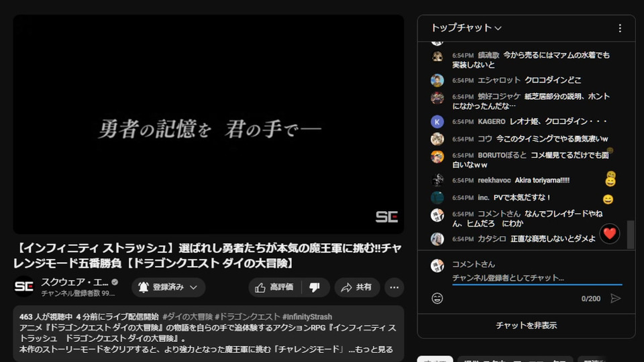Click the send message arrow icon
This screenshot has width=644, height=362.
[x=615, y=298]
